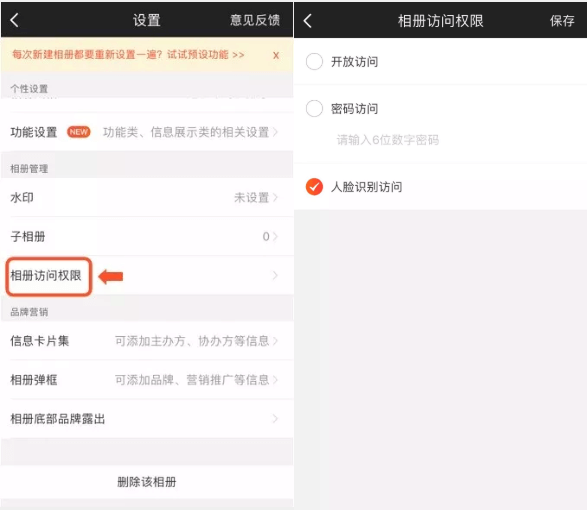Tap 删除该相册 to delete album
The image size is (587, 510).
point(147,482)
